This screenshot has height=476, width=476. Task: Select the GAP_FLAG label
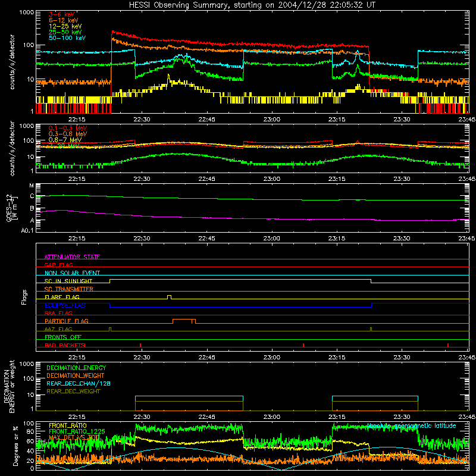(x=58, y=265)
